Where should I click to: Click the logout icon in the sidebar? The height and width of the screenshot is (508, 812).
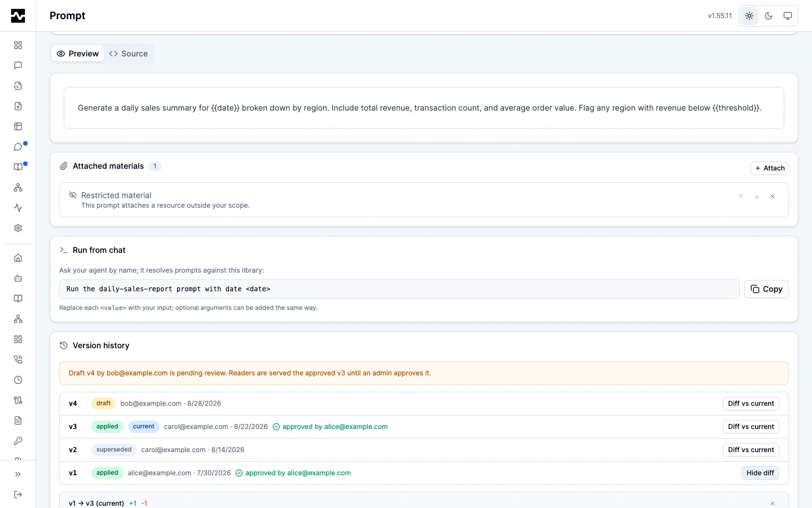tap(18, 494)
